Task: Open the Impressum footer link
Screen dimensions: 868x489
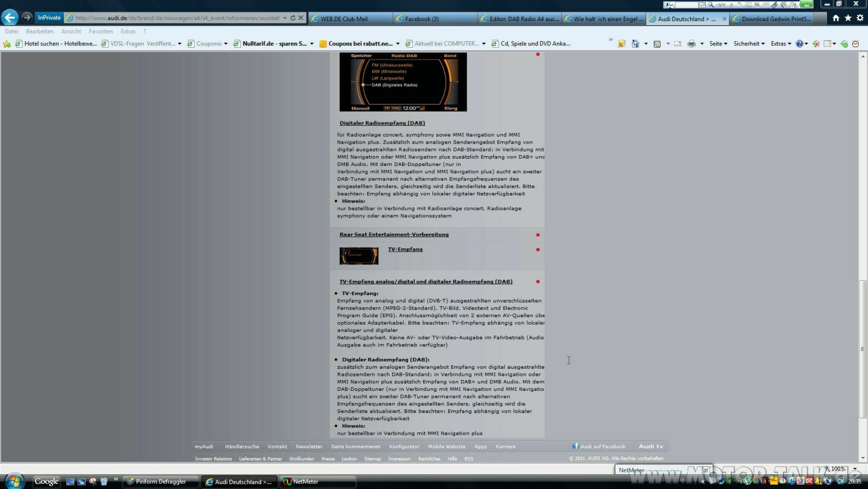Action: [399, 459]
